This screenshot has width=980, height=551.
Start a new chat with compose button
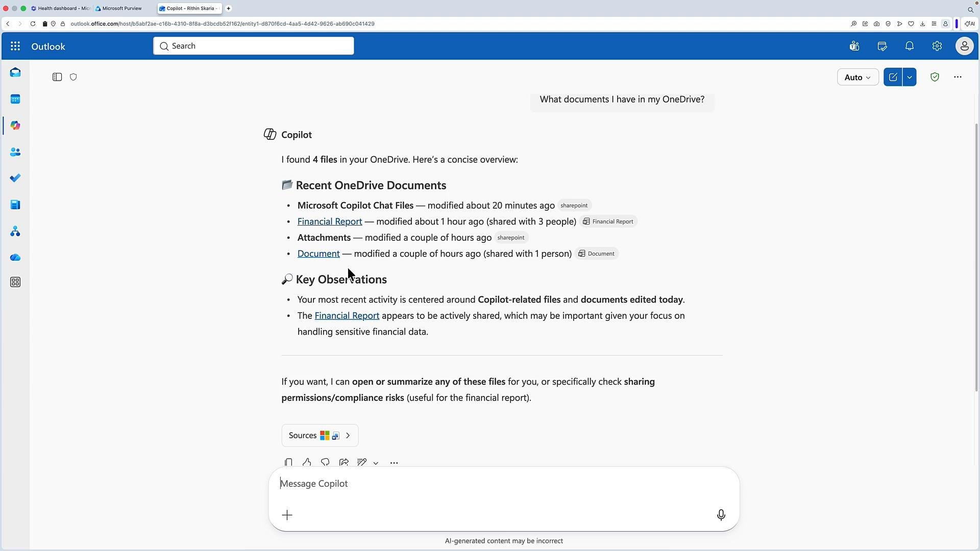893,77
